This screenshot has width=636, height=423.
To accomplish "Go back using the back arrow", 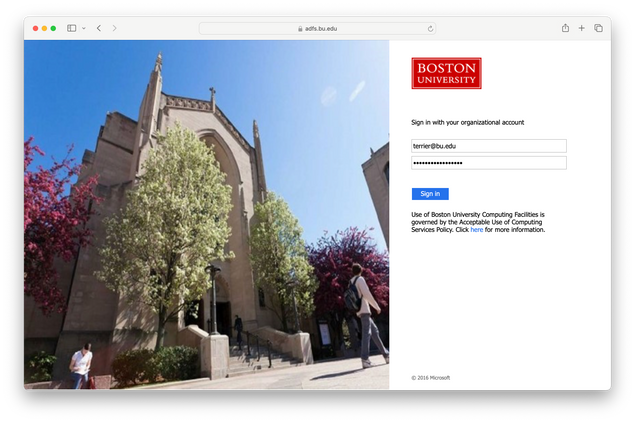I will point(98,28).
